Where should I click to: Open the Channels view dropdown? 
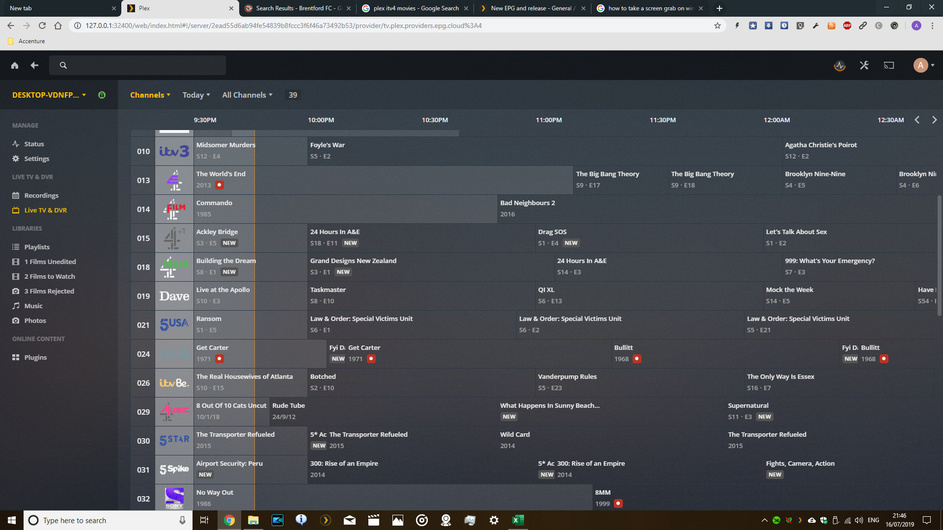[150, 95]
